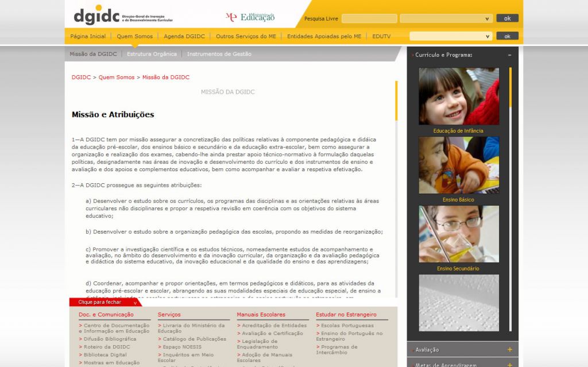588x367 pixels.
Task: Switch to Estrutura Orgânica tab
Action: [152, 54]
